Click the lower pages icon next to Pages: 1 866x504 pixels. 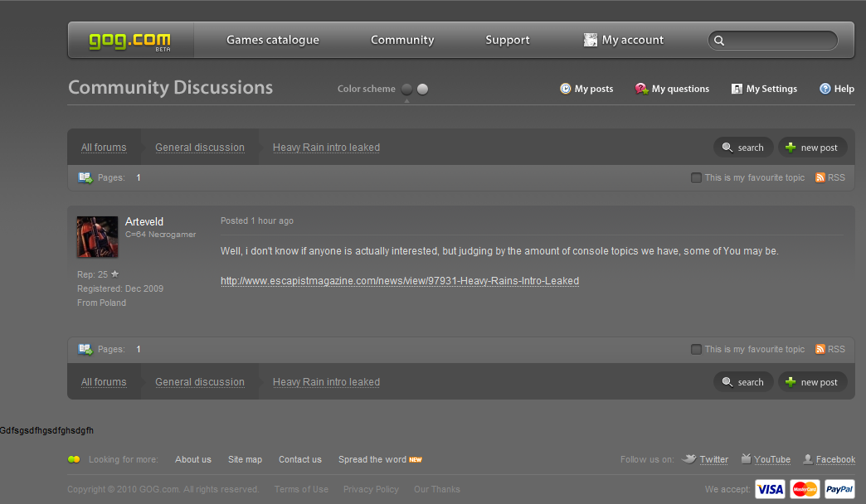pos(85,350)
